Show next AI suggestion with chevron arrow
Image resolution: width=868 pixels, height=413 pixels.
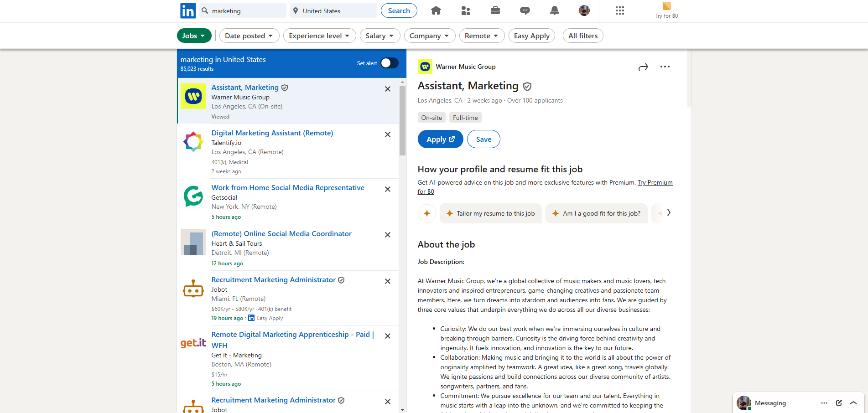coord(669,212)
